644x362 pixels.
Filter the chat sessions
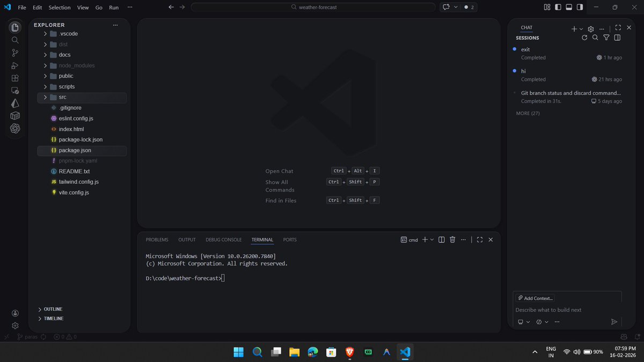point(606,38)
